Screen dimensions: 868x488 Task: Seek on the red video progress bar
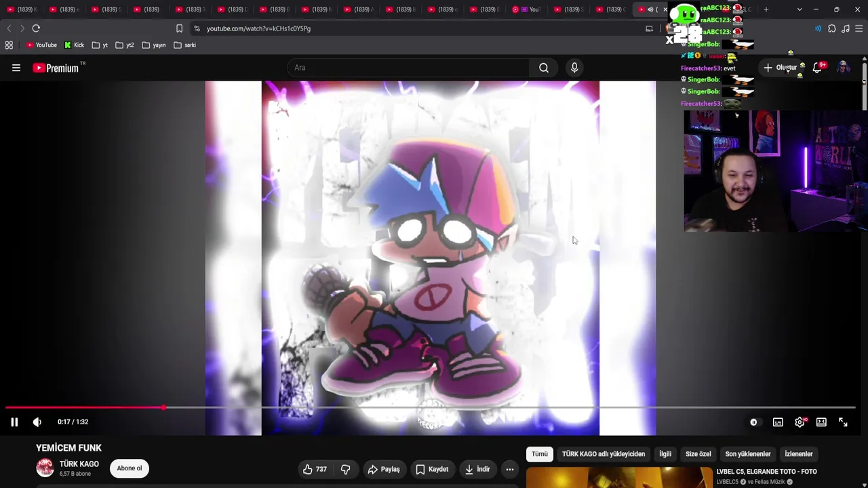tap(85, 408)
